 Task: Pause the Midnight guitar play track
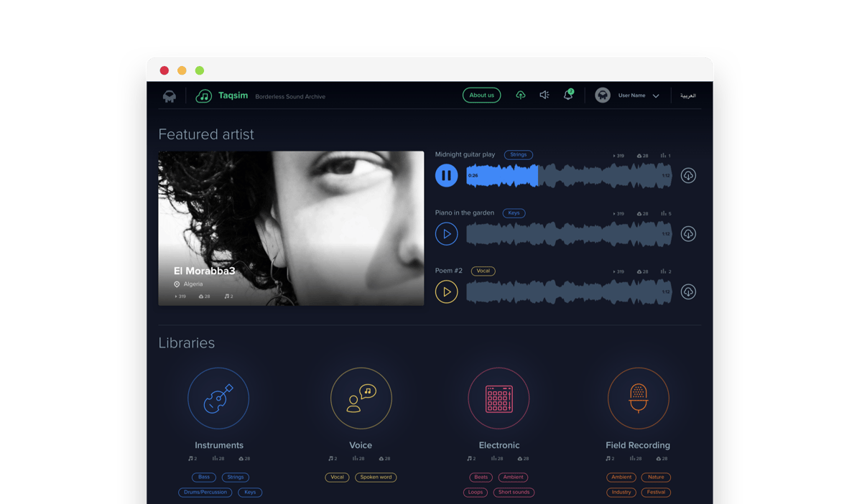click(x=446, y=175)
